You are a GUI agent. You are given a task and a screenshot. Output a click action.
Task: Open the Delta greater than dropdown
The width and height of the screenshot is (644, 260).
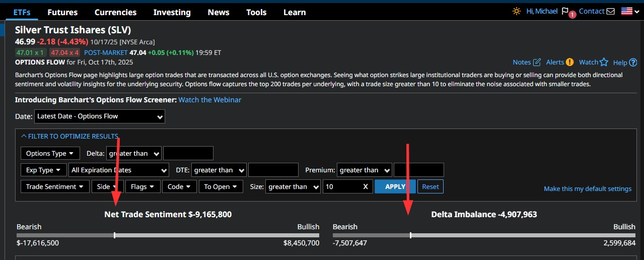(x=134, y=153)
